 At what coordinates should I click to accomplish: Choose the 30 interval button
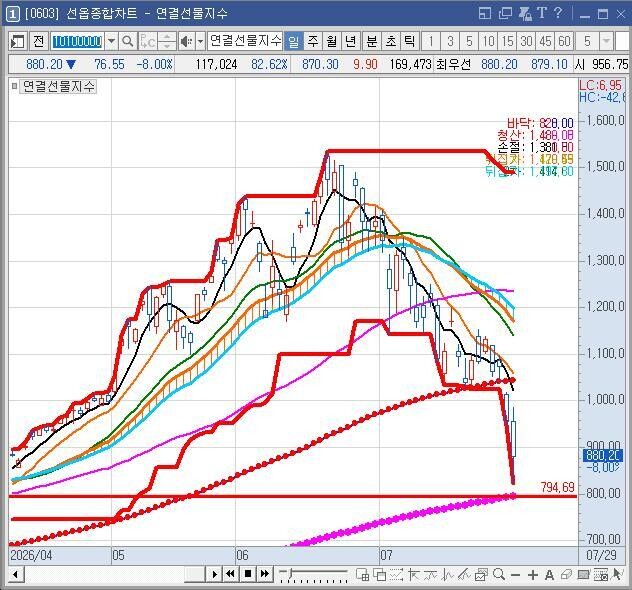point(526,41)
